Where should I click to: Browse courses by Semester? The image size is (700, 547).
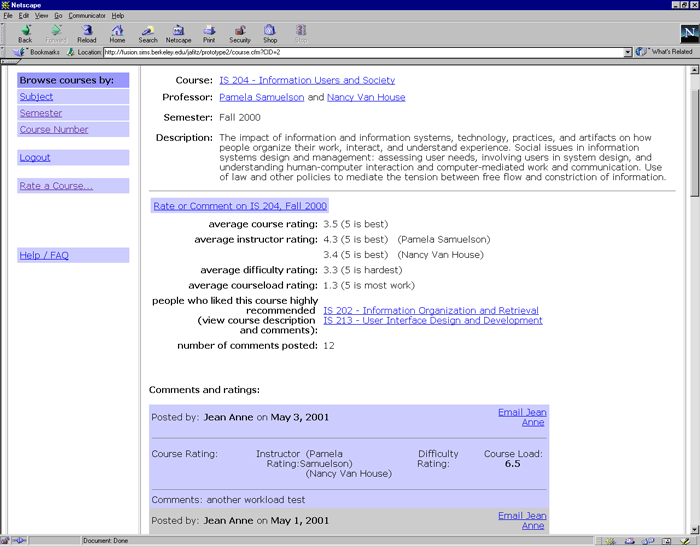pyautogui.click(x=41, y=113)
